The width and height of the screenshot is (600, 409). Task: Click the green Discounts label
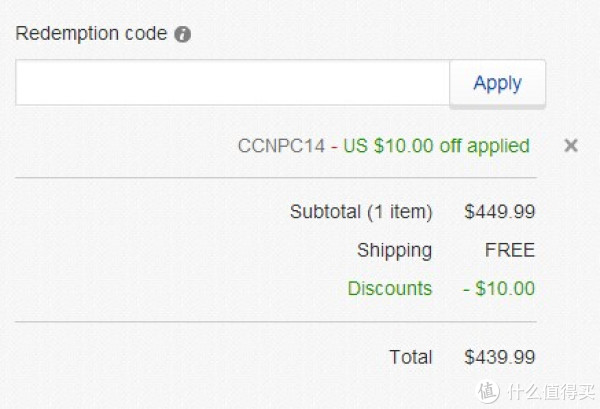(x=390, y=288)
